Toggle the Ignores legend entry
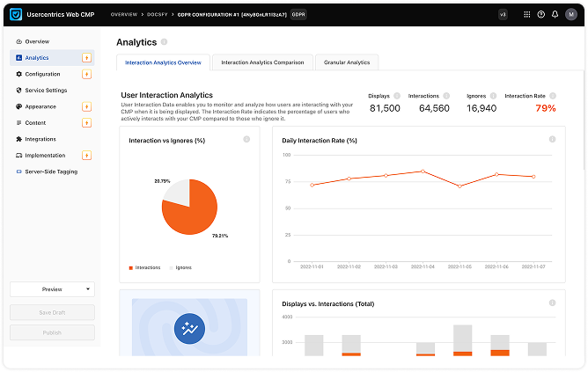 pyautogui.click(x=180, y=266)
